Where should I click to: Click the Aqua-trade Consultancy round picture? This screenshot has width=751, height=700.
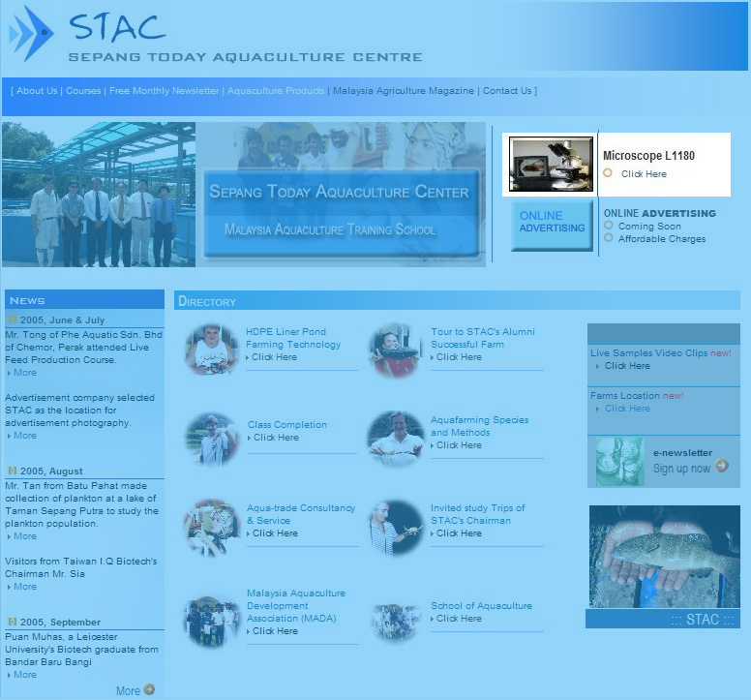coord(212,527)
